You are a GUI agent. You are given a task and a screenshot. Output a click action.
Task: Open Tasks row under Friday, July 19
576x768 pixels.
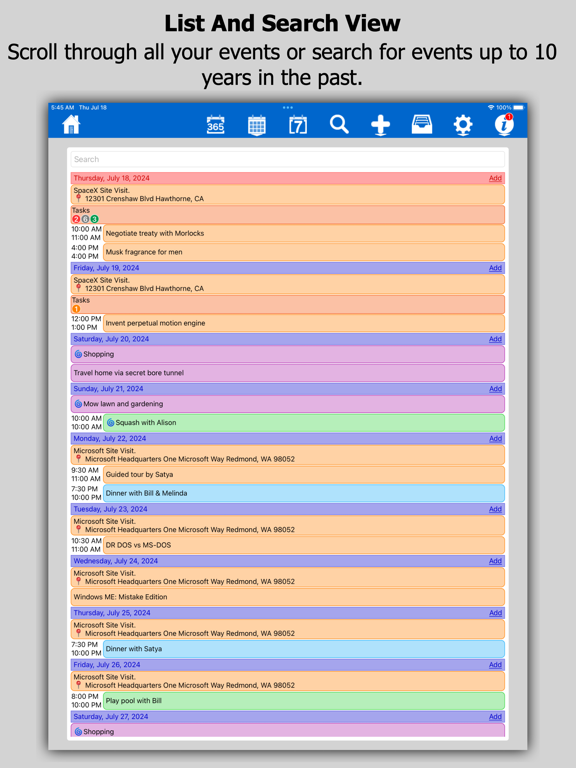[288, 304]
